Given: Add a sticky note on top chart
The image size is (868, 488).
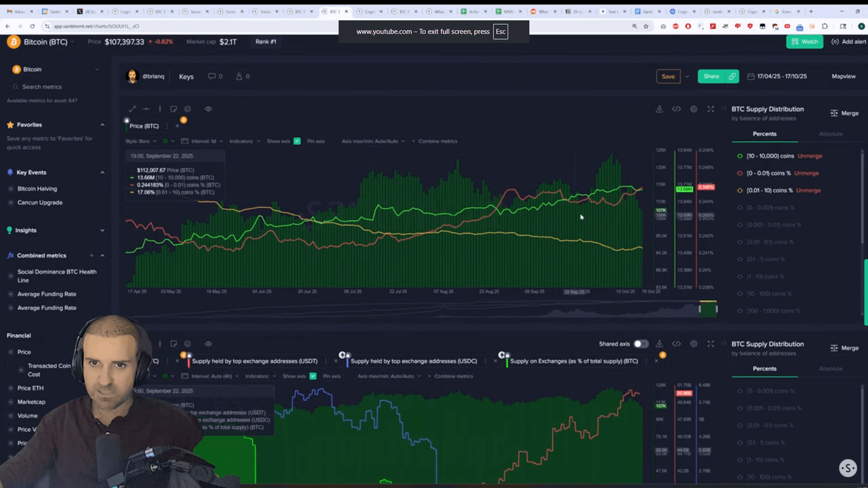Looking at the screenshot, I should pos(173,109).
